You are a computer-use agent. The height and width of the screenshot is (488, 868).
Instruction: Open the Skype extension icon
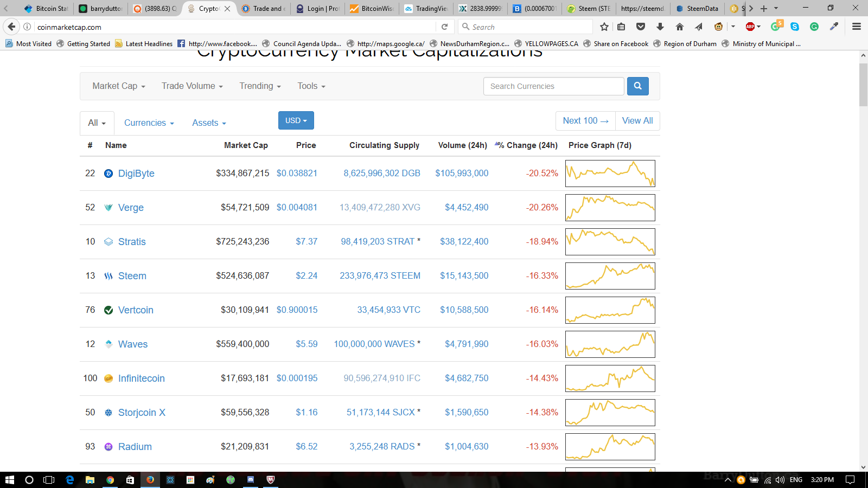tap(795, 27)
